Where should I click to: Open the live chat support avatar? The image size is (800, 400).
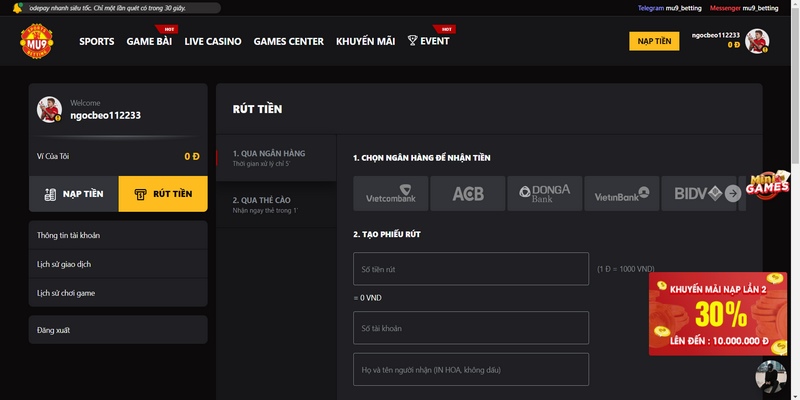tap(771, 379)
